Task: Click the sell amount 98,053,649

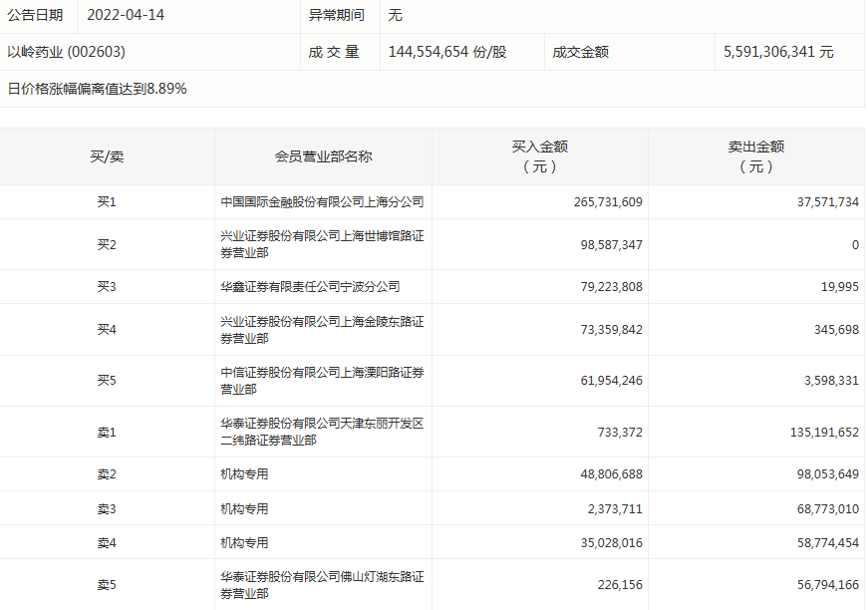Action: click(x=827, y=474)
